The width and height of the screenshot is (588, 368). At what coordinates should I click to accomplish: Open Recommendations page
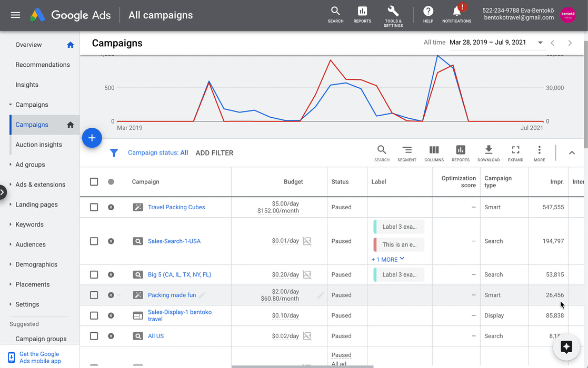[43, 65]
